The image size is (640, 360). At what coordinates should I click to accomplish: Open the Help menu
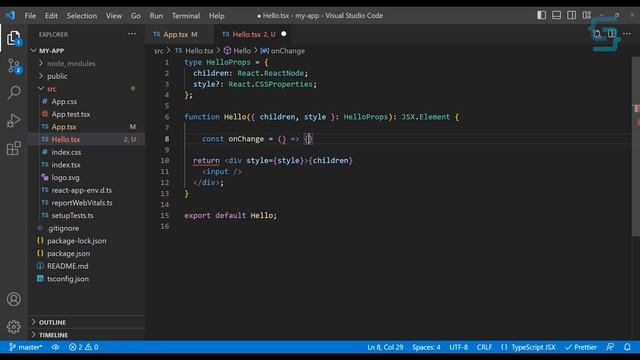[x=217, y=16]
